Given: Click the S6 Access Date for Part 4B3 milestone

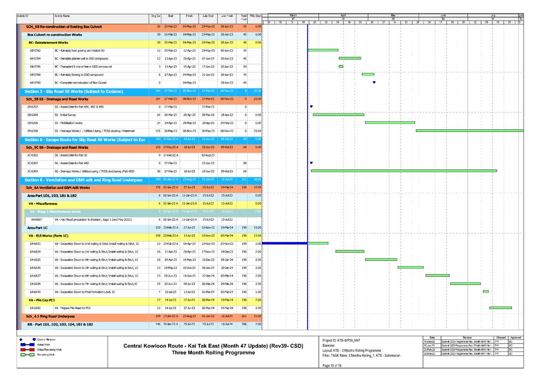Looking at the screenshot, I should click(x=312, y=163).
